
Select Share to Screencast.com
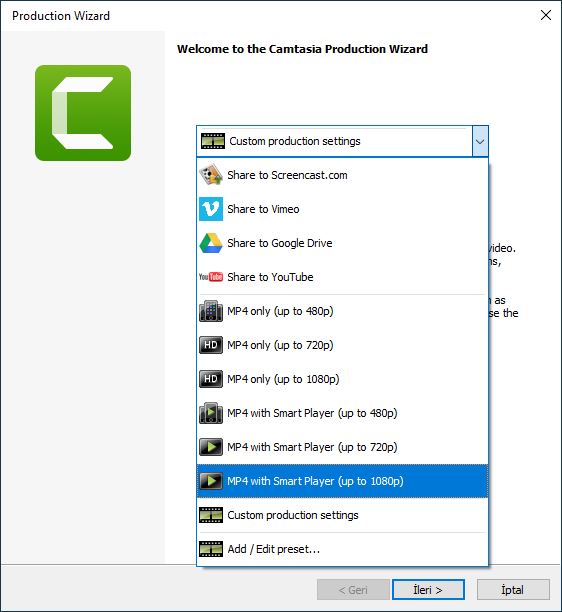[x=342, y=175]
